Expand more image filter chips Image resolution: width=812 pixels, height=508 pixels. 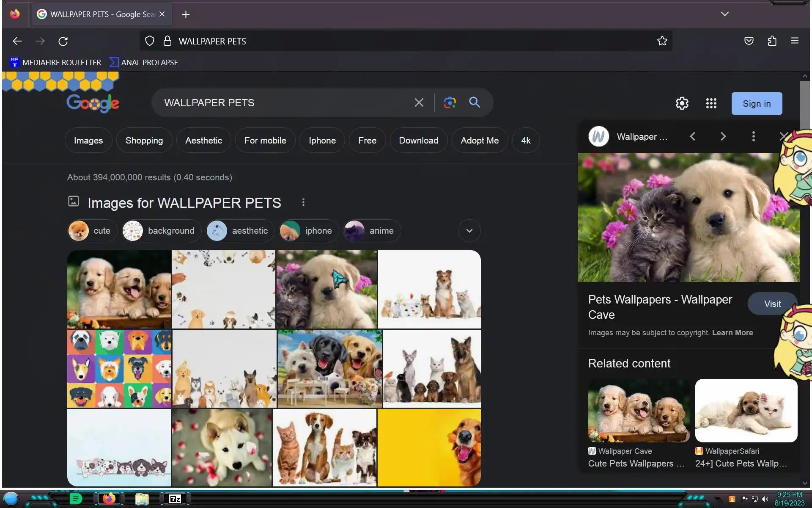[469, 231]
